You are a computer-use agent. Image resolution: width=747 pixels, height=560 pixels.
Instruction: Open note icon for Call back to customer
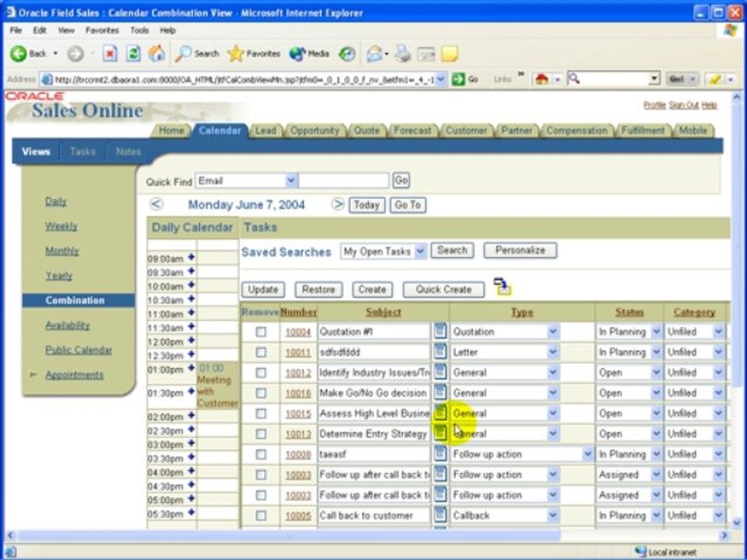point(440,515)
